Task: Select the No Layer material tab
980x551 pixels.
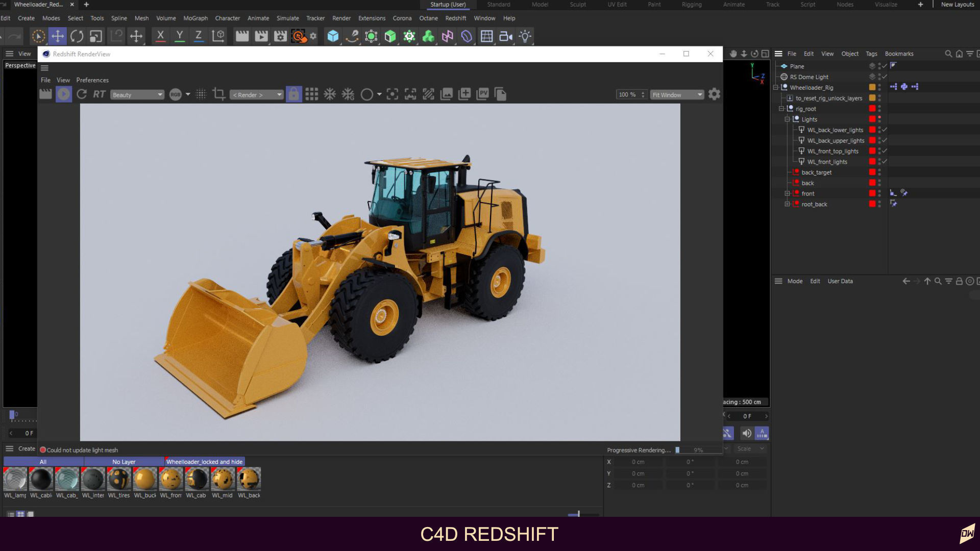Action: coord(124,462)
